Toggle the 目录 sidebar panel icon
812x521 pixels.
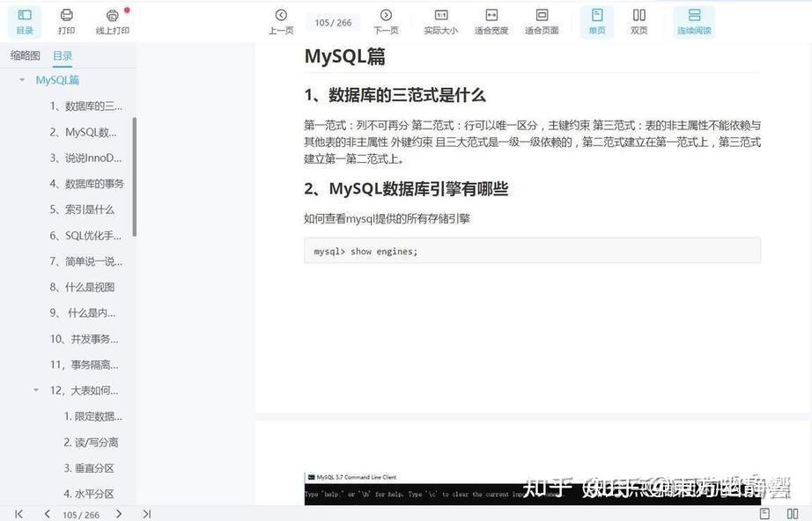(x=25, y=22)
